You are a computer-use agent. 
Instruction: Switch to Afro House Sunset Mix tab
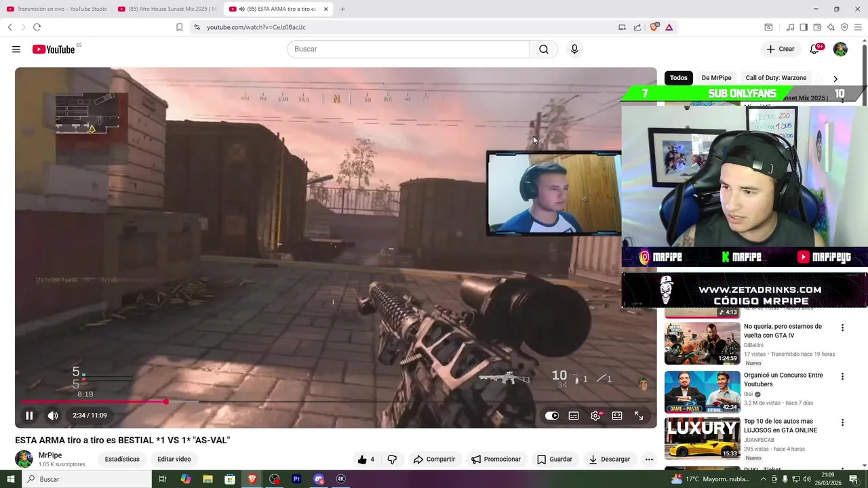pyautogui.click(x=167, y=9)
